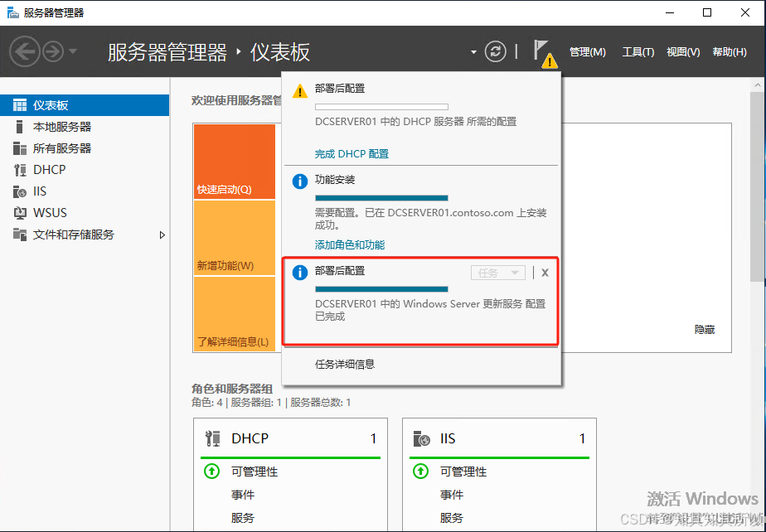
Task: Click the 角色和服务器组 heading text
Action: 232,389
